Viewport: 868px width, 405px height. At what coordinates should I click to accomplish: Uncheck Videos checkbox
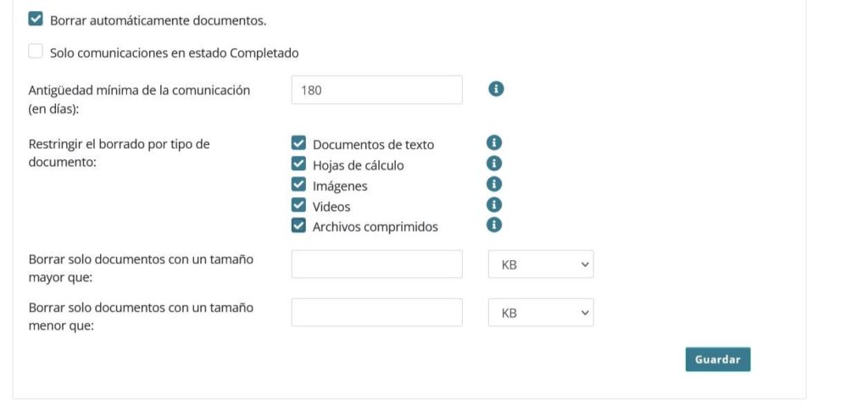[x=298, y=205]
